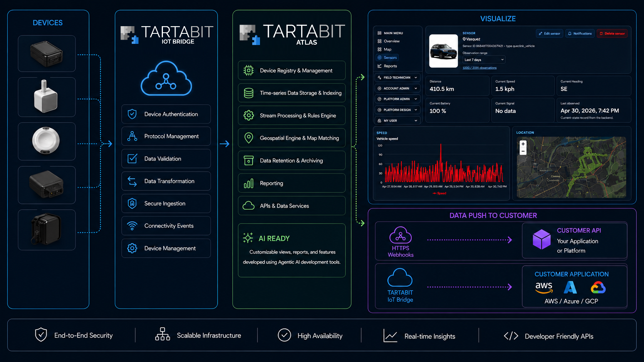Expand the My User menu section
Image resolution: width=644 pixels, height=362 pixels.
coord(398,121)
